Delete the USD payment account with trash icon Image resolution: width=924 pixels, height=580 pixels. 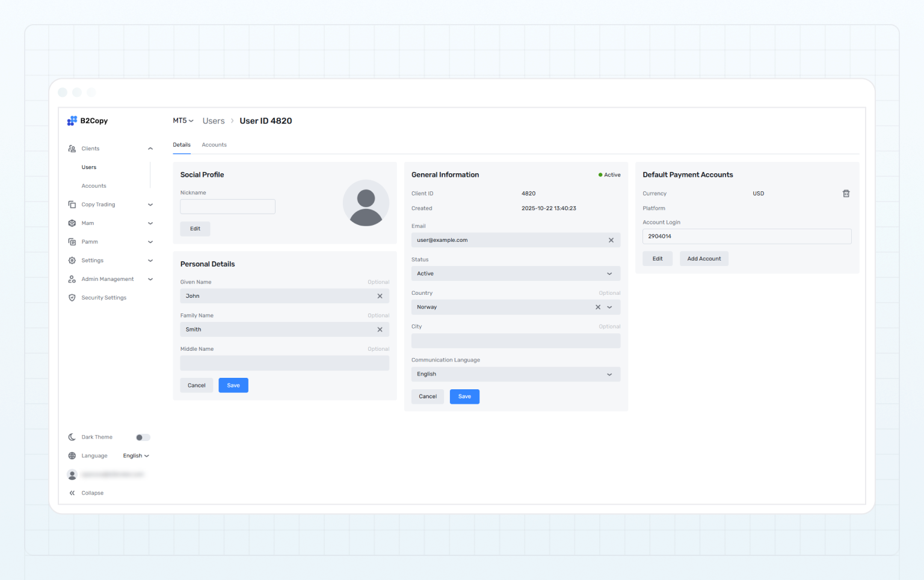coord(846,193)
